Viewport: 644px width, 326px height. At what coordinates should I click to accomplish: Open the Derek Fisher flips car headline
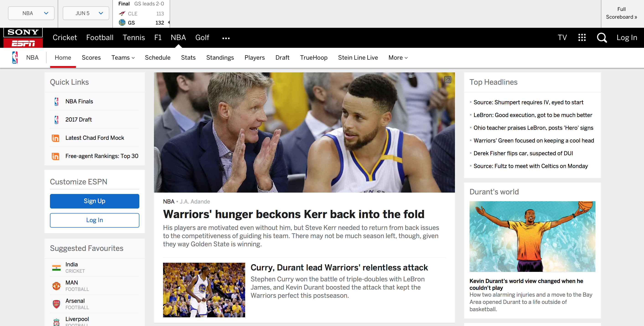click(523, 153)
